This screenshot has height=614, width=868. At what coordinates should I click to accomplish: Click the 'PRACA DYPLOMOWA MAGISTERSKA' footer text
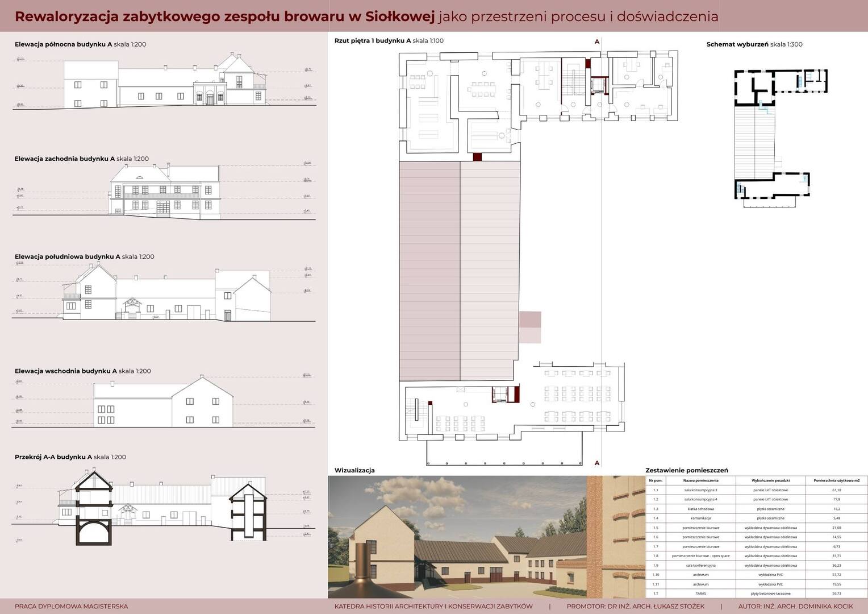[71, 606]
